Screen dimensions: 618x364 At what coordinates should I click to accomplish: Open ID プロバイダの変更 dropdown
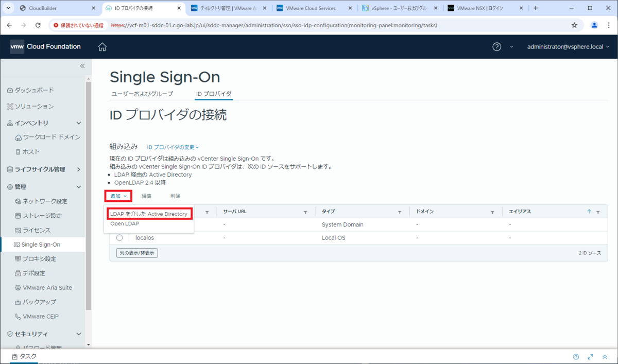[173, 147]
